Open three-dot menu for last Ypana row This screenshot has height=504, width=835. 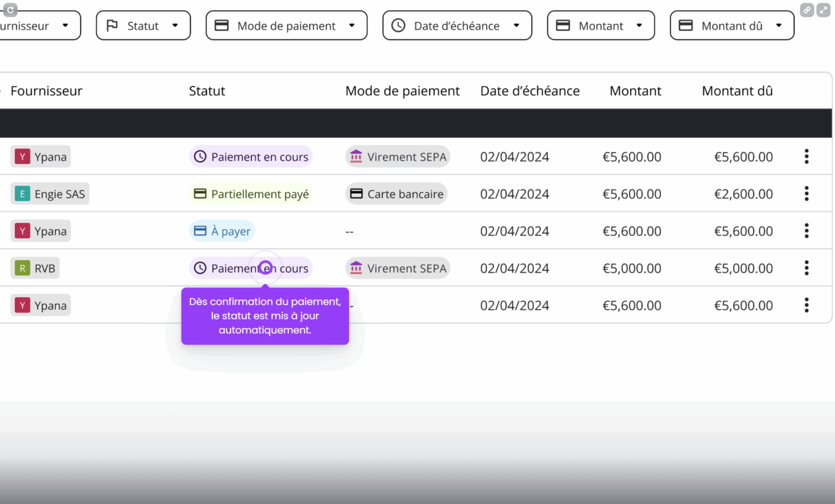coord(806,305)
